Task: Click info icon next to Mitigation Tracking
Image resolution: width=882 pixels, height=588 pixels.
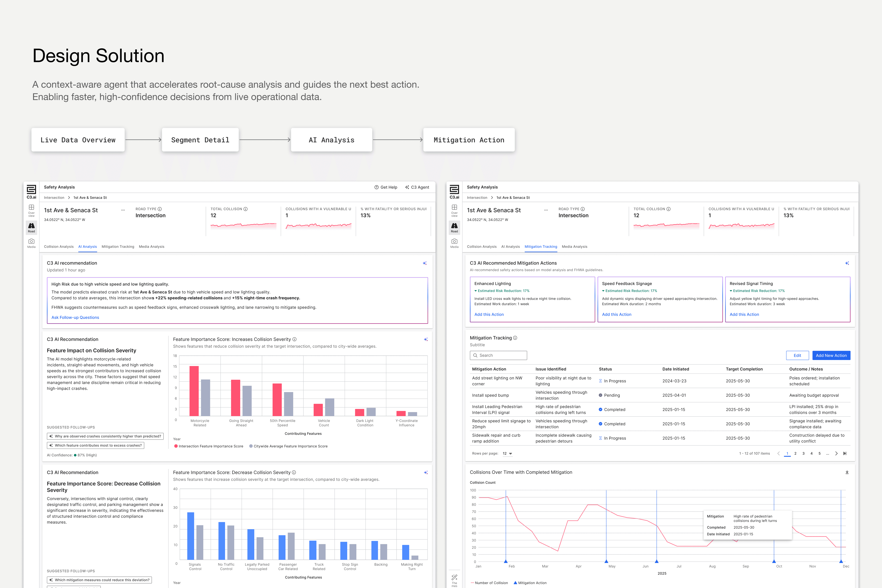Action: click(x=515, y=338)
